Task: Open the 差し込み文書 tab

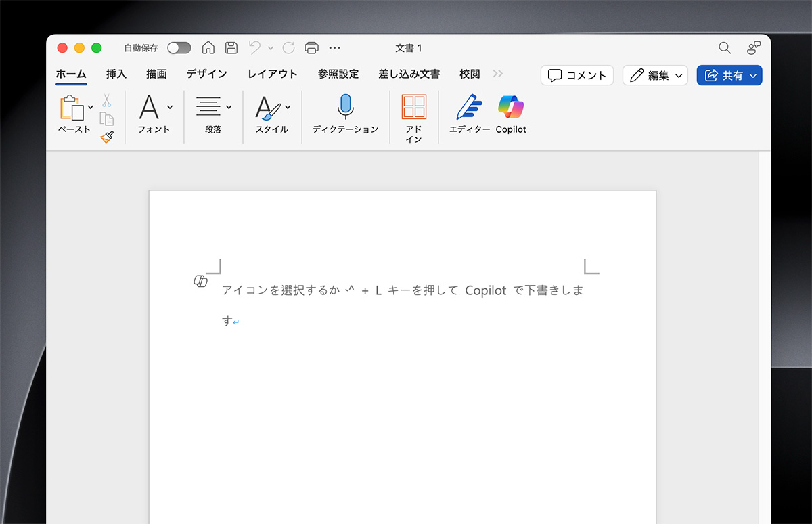Action: (409, 74)
